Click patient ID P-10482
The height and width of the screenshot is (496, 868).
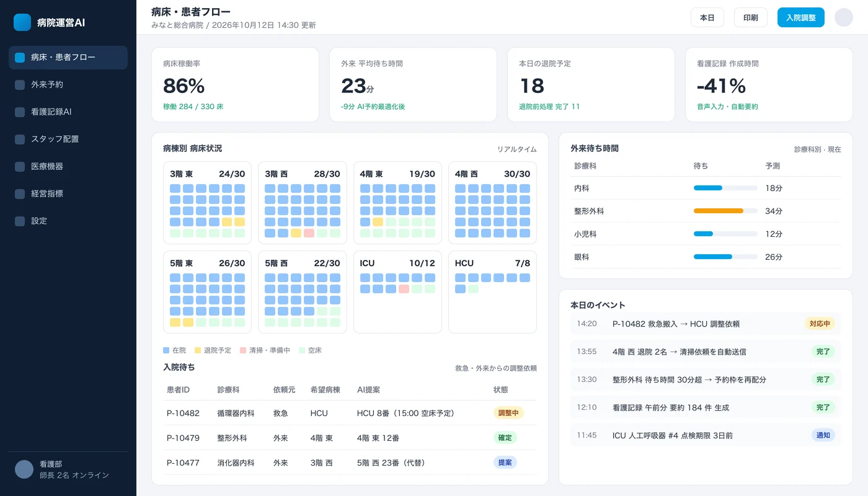pyautogui.click(x=183, y=413)
